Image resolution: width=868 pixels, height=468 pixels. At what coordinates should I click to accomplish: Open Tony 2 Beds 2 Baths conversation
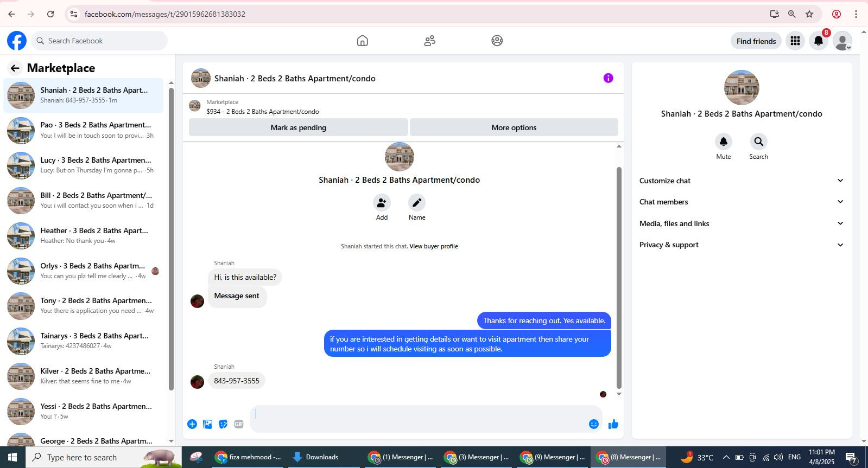[x=84, y=306]
